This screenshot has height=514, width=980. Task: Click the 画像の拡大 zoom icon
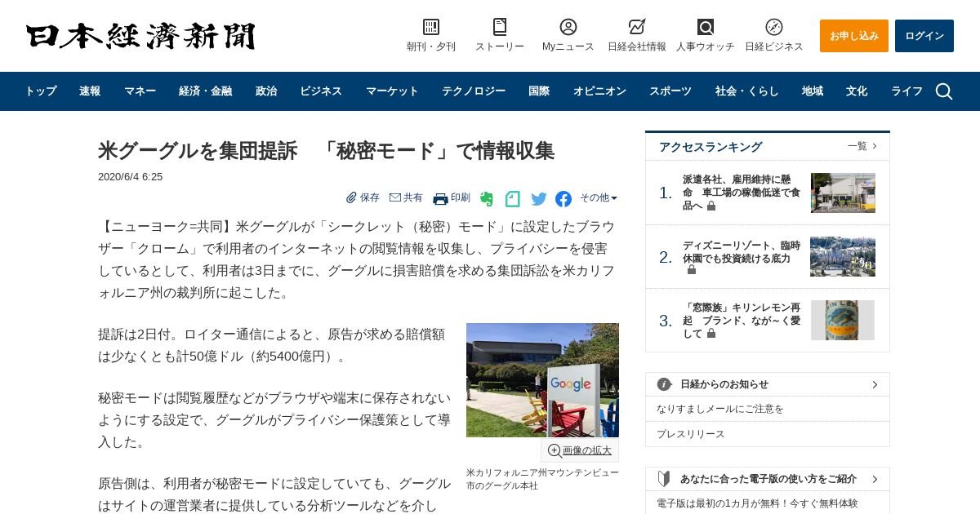[555, 450]
